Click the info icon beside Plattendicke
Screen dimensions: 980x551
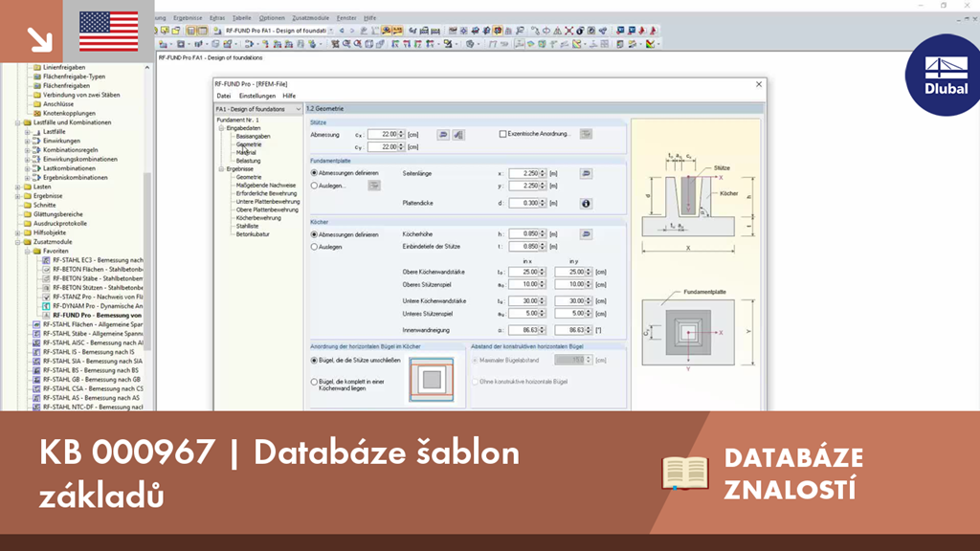click(586, 203)
